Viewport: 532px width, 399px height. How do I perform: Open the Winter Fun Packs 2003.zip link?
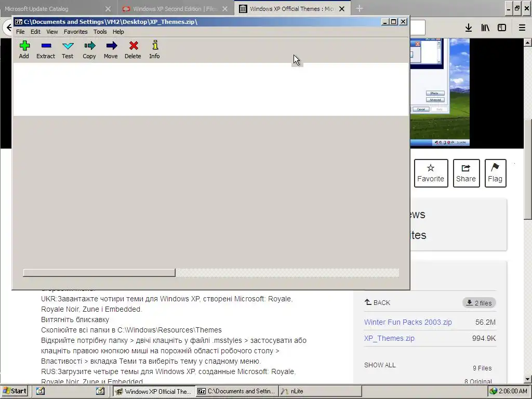(x=408, y=322)
